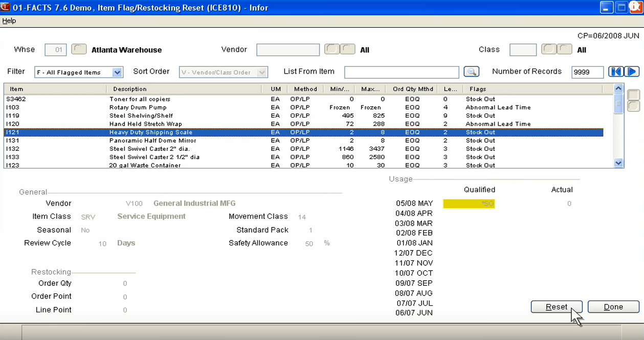Click the Flags column header
This screenshot has height=340, width=644.
click(x=478, y=89)
